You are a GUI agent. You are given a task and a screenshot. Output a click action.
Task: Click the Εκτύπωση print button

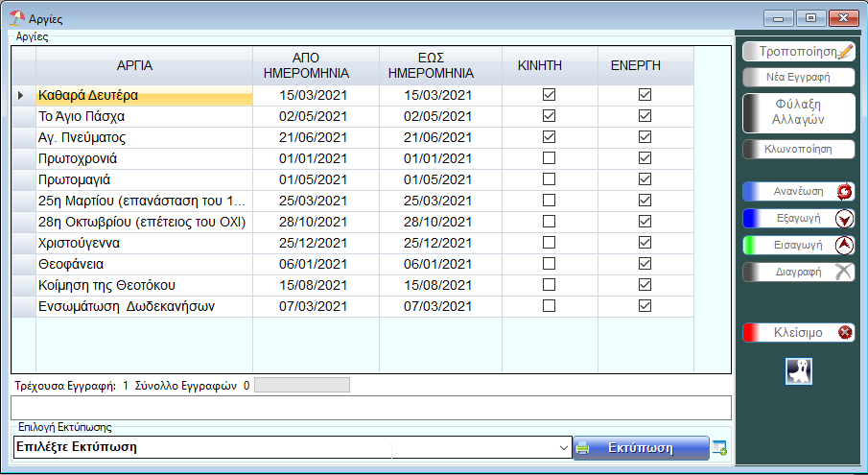pyautogui.click(x=641, y=448)
